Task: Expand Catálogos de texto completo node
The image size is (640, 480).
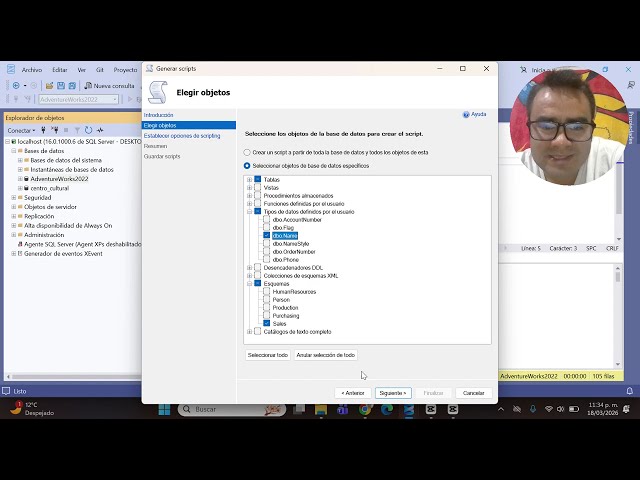Action: [249, 331]
